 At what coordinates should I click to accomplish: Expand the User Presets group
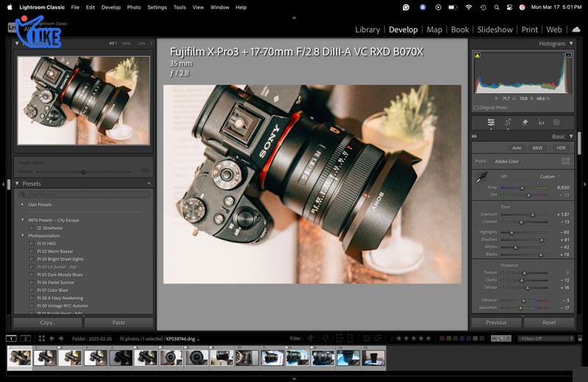pos(23,204)
